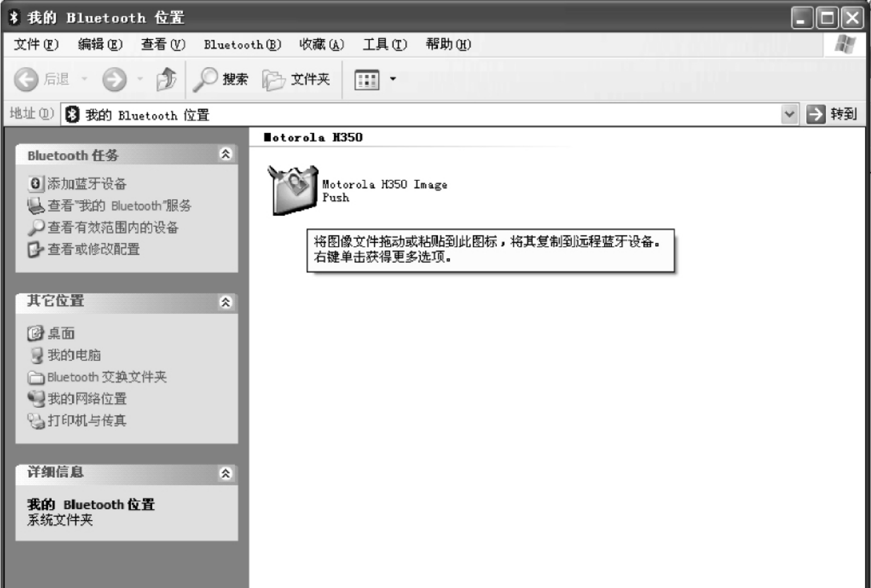Click the My Computer (我的电脑) icon

click(36, 355)
